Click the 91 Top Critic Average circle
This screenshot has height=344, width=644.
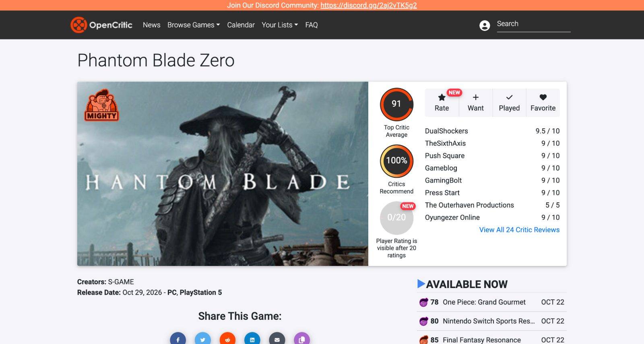coord(396,104)
